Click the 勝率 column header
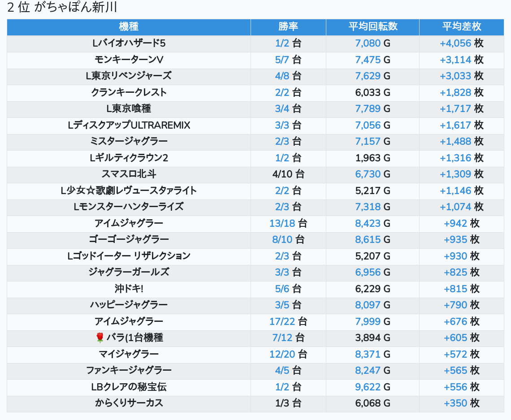 (x=288, y=27)
